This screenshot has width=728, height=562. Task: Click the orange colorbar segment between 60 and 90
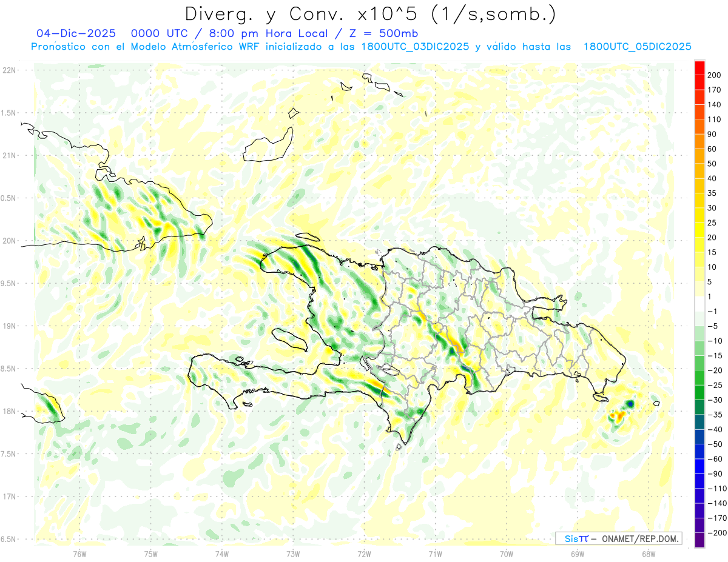(700, 141)
